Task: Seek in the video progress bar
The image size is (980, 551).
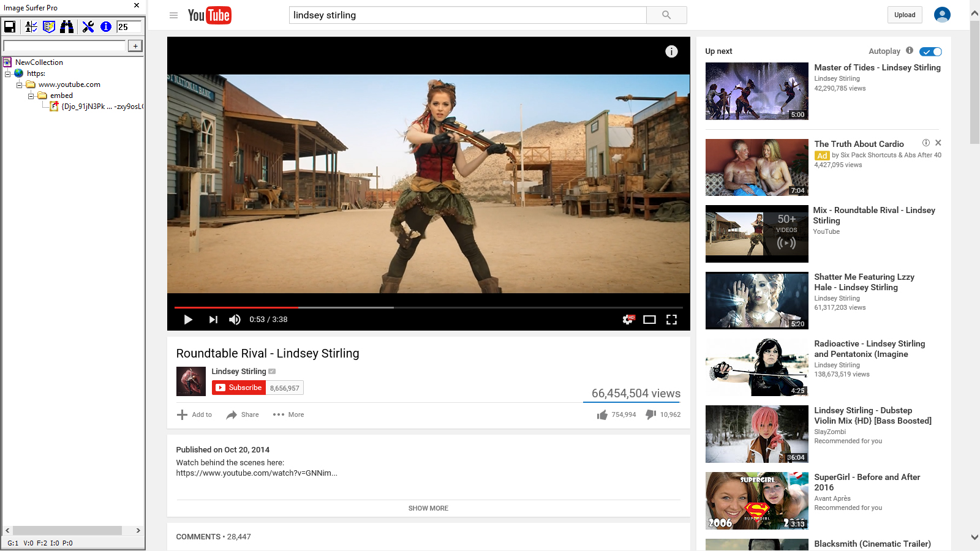Action: coord(428,307)
